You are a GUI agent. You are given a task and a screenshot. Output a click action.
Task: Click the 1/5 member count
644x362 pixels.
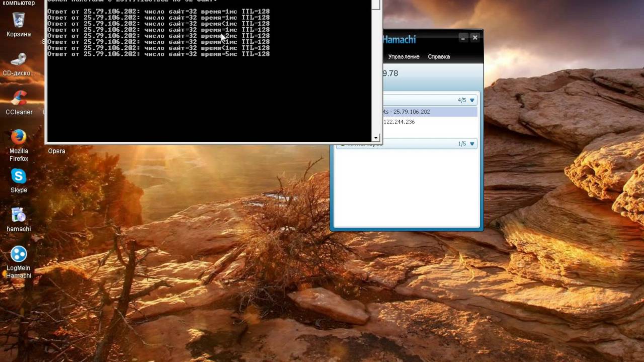(x=462, y=144)
